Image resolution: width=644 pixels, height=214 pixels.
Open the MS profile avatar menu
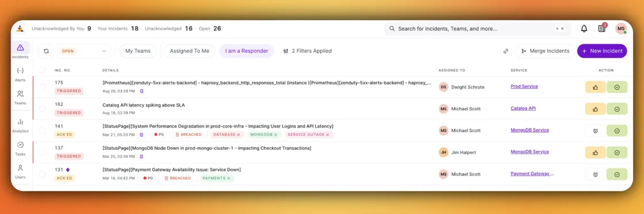tap(621, 29)
